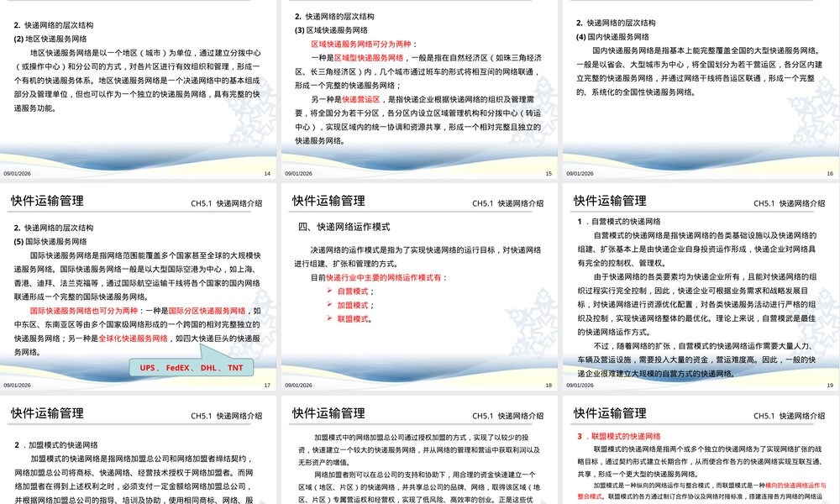Click 2. 快递网络的层次结构 on slide 15

(x=334, y=17)
